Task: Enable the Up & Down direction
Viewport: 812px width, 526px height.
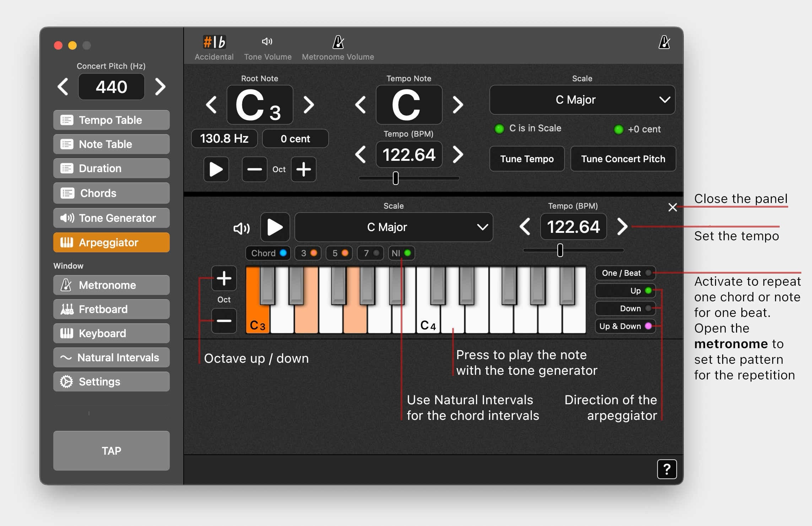Action: point(625,326)
